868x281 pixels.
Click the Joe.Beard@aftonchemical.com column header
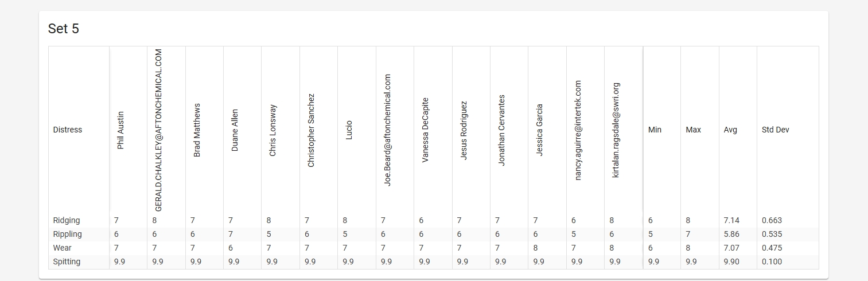pos(387,130)
